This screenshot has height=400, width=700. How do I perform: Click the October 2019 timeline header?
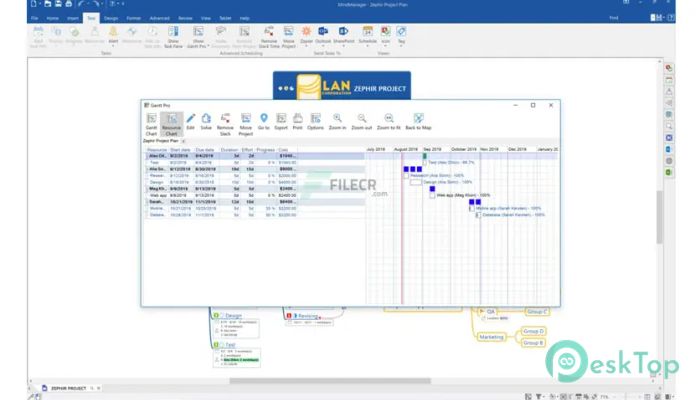[x=464, y=150]
